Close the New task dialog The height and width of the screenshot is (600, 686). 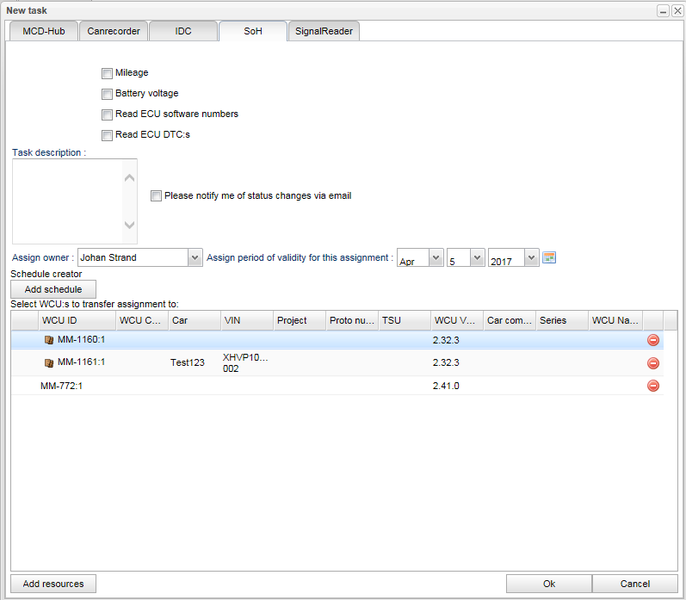coord(676,9)
